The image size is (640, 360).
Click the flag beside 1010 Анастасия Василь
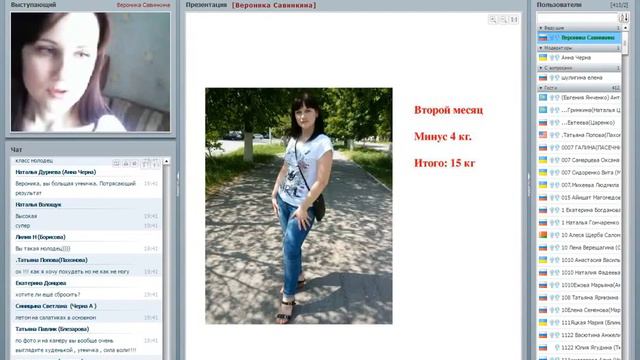tap(543, 260)
